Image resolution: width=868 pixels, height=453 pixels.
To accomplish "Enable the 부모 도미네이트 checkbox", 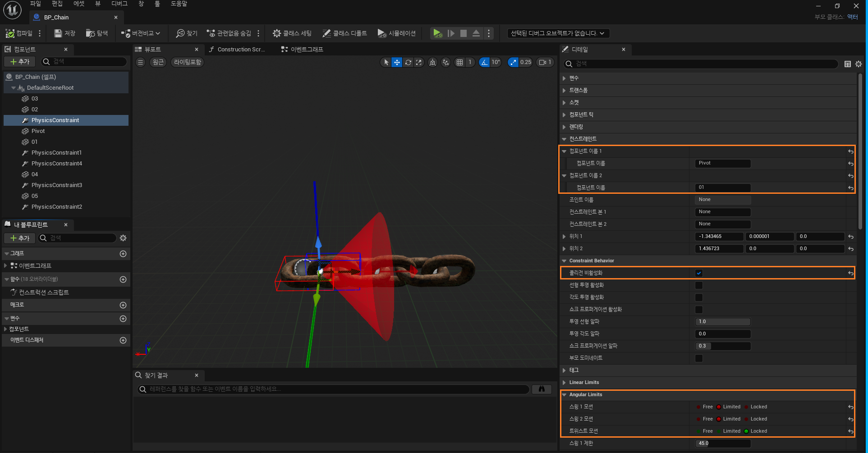I will [x=699, y=358].
